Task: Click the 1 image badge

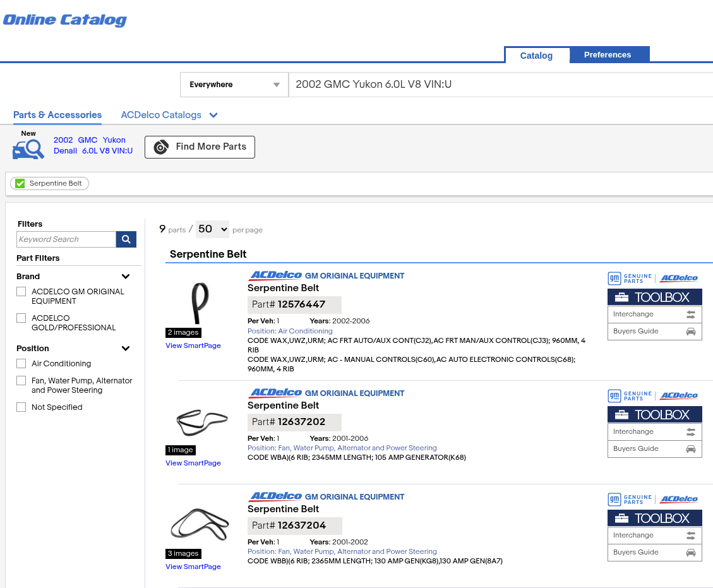Action: tap(181, 450)
